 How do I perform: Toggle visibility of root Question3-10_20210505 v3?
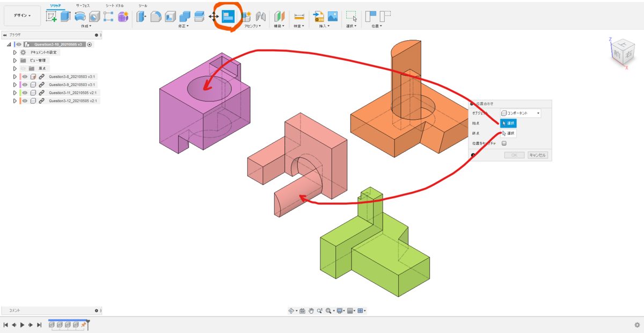pyautogui.click(x=19, y=45)
